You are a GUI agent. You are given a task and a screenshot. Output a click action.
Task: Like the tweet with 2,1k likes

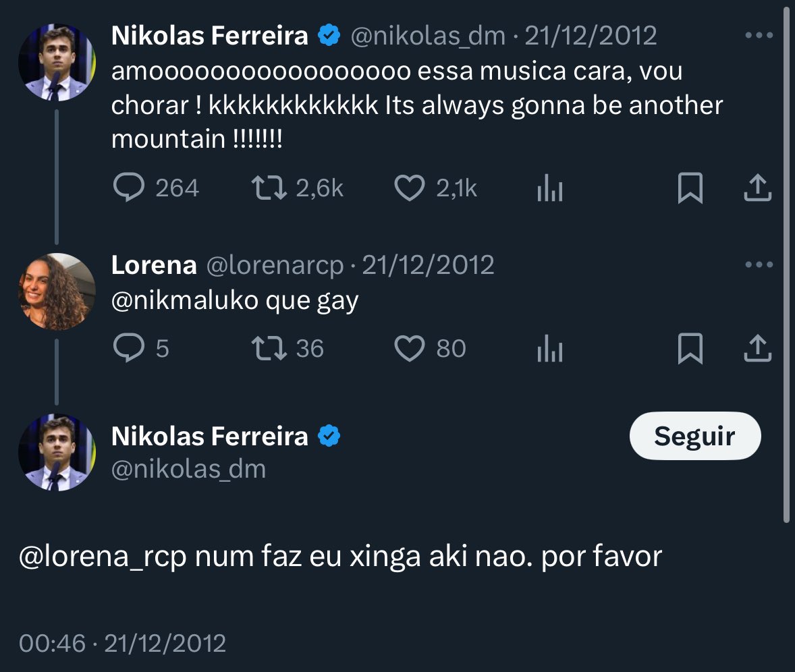[409, 188]
